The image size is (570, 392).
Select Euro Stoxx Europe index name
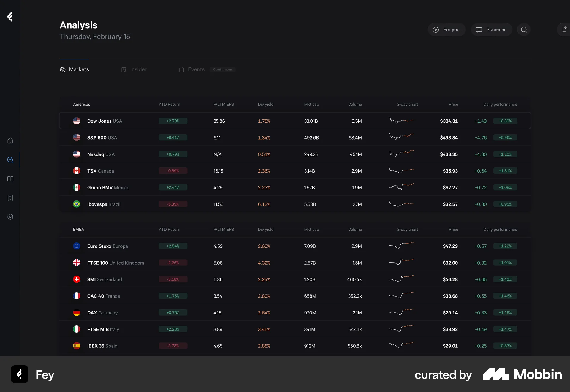(x=107, y=246)
